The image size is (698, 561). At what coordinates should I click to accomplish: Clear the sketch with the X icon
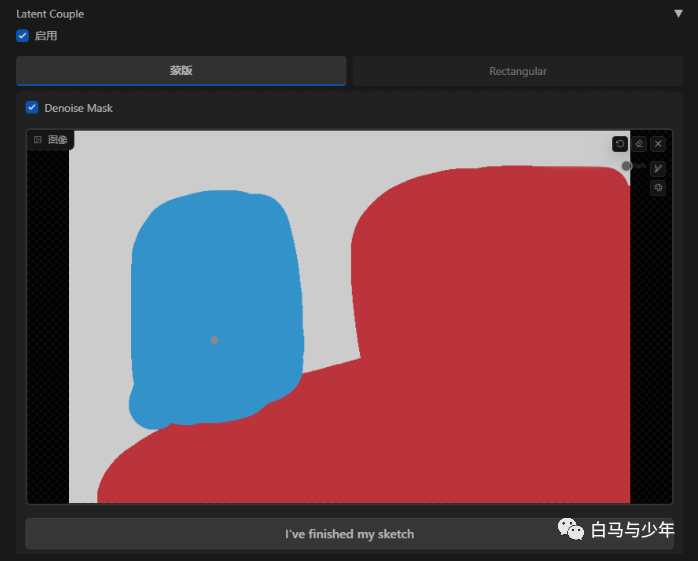(658, 144)
